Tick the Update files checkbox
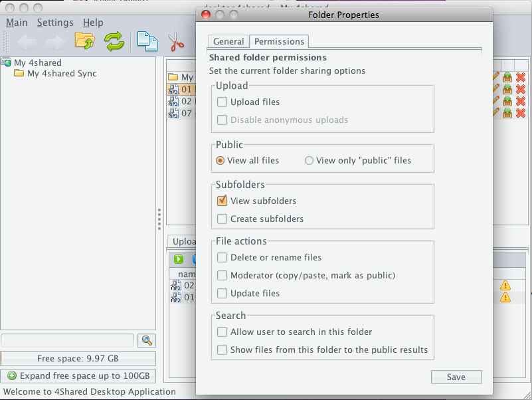 coord(222,293)
